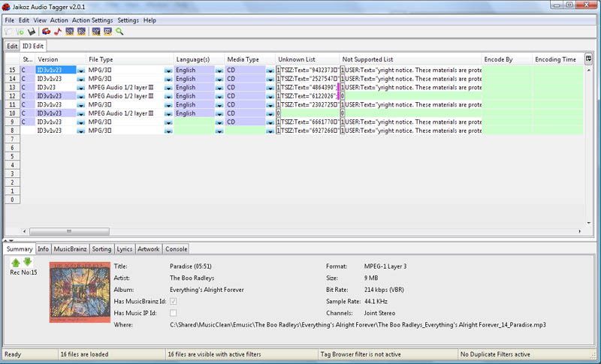
Task: Click the ID3v23 version cell in row 13
Action: (x=56, y=87)
